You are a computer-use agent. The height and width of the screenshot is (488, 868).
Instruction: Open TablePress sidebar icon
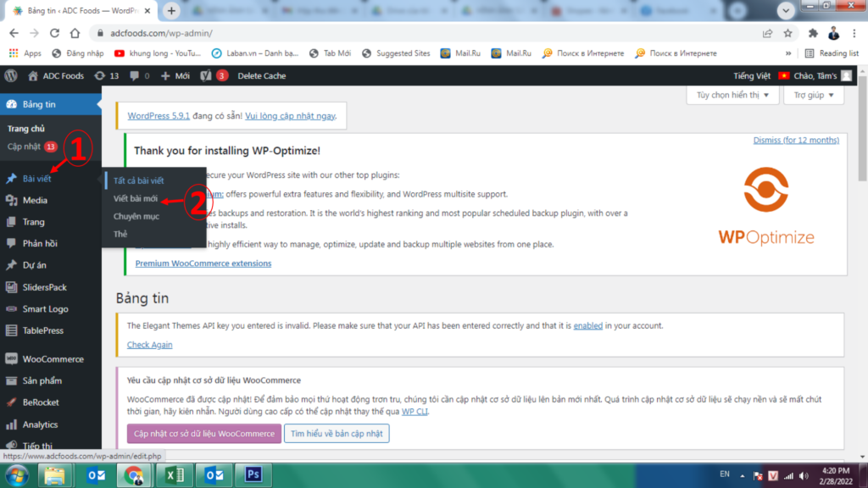(x=11, y=330)
